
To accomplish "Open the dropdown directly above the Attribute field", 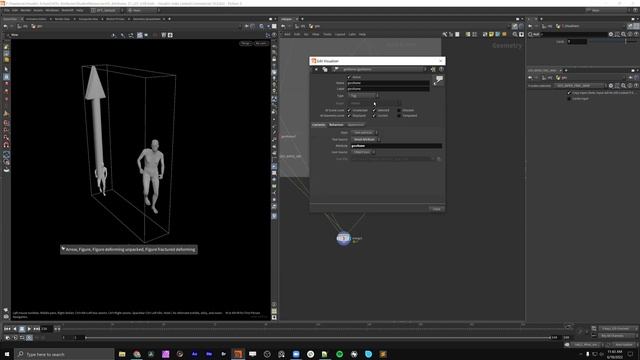I will pos(366,139).
